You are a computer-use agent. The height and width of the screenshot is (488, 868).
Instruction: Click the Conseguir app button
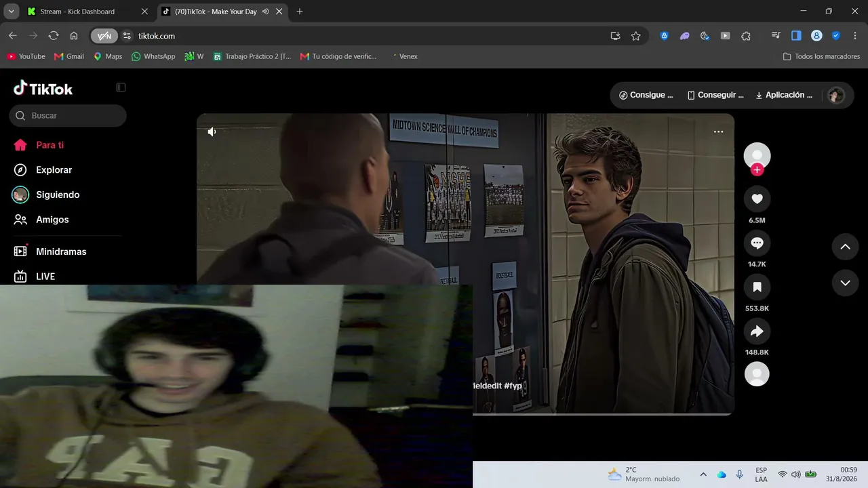tap(715, 95)
